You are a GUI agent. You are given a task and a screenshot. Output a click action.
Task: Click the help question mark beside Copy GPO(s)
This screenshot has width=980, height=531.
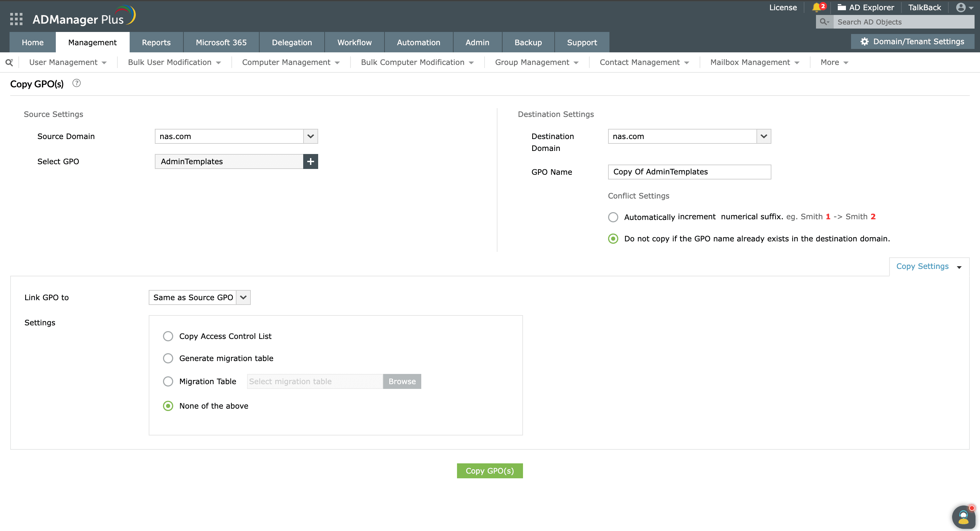(76, 83)
